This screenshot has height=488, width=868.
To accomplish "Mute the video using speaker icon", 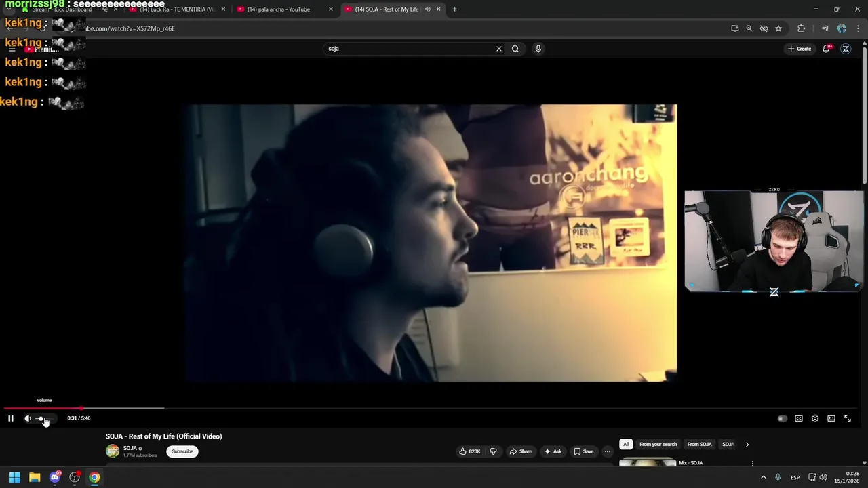I will [28, 418].
